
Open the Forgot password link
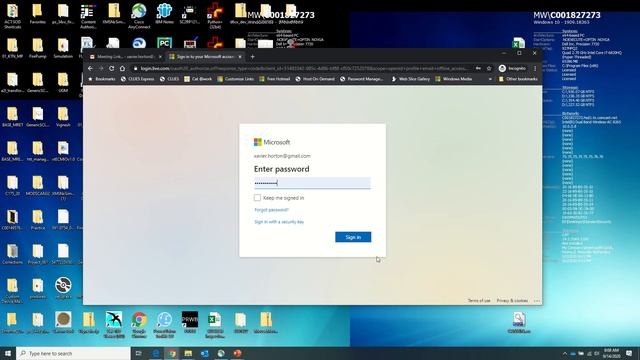tap(271, 210)
